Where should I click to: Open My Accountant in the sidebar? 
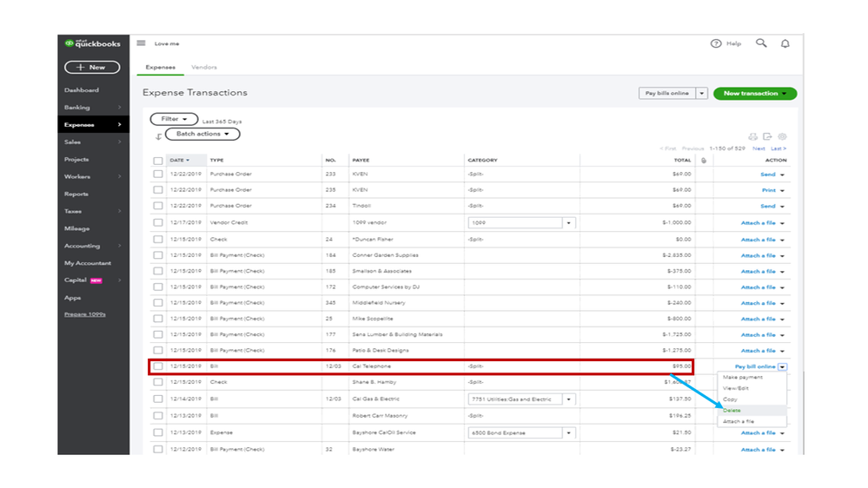tap(88, 263)
